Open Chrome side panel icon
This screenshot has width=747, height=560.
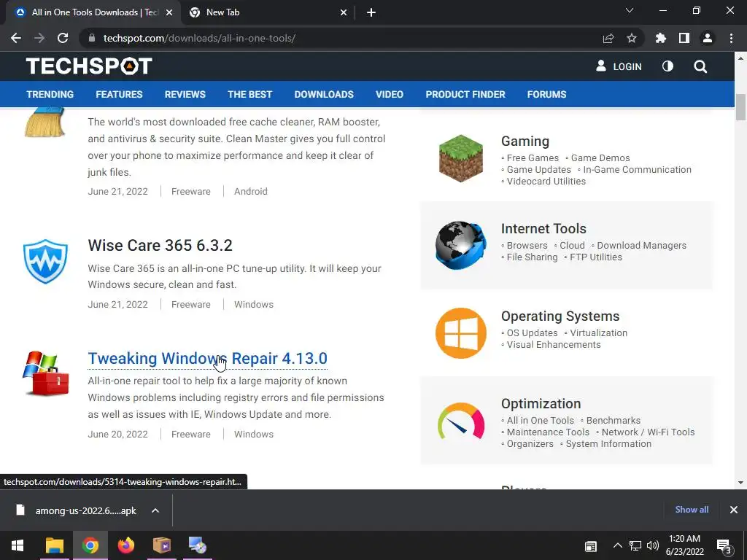(x=684, y=38)
